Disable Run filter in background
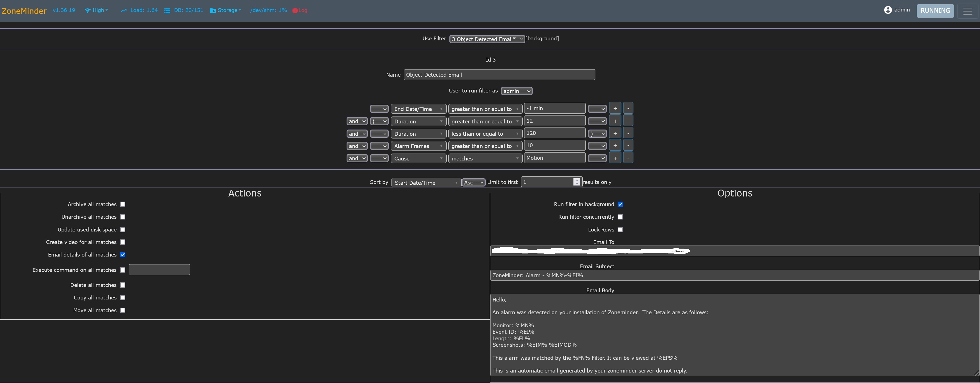Viewport: 980px width, 383px height. coord(620,204)
